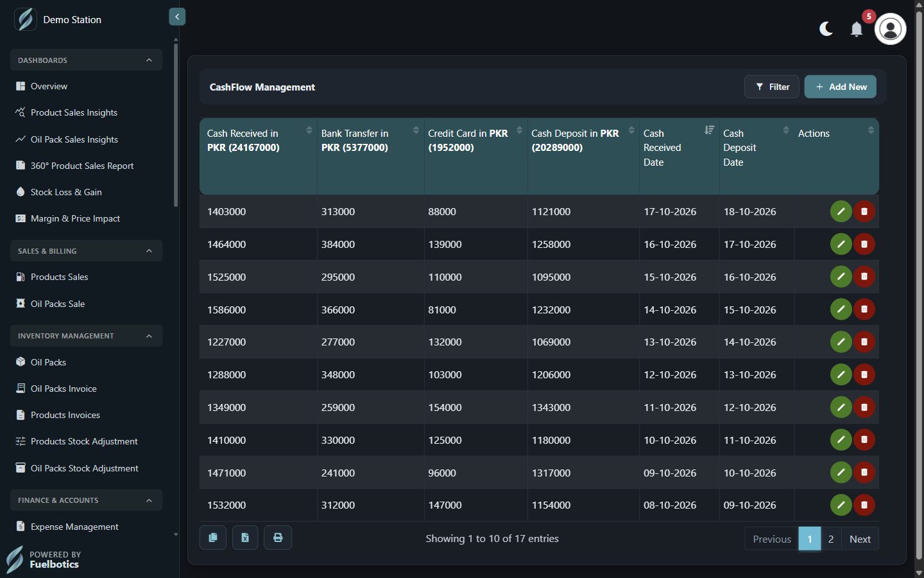Open the user profile avatar menu
The image size is (924, 578).
pyautogui.click(x=890, y=29)
